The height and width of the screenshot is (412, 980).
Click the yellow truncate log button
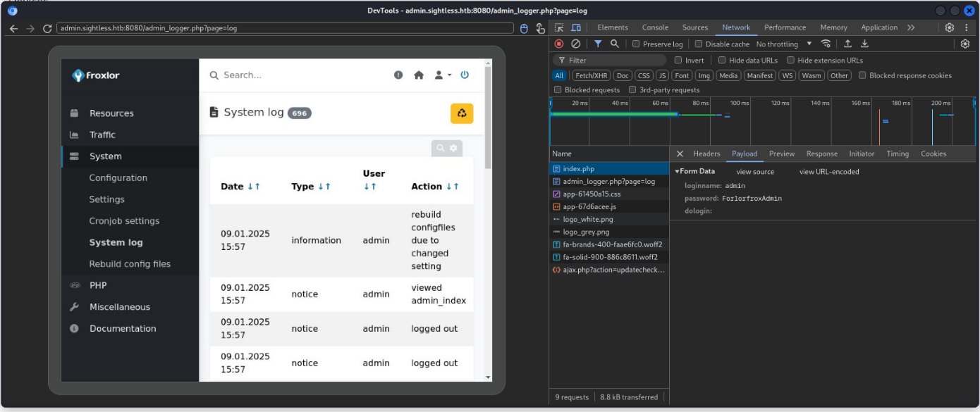462,113
